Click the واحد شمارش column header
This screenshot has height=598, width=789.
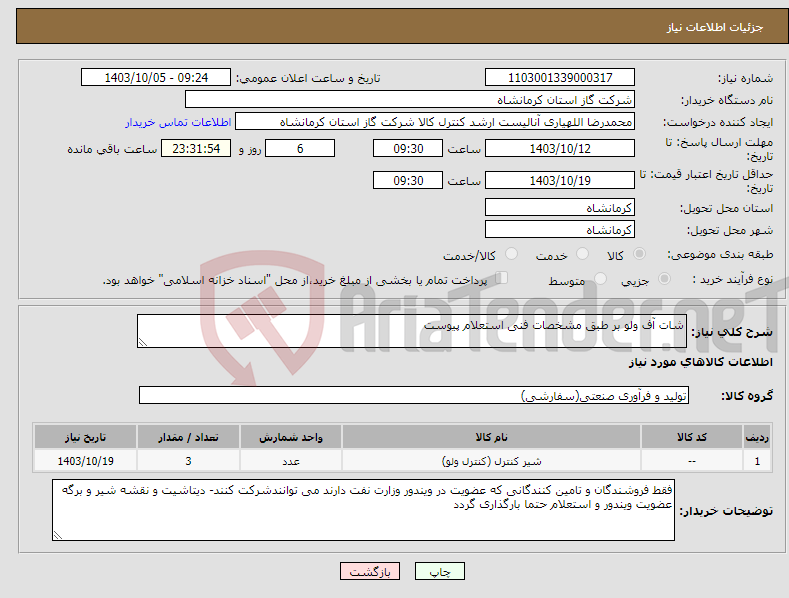tap(291, 437)
